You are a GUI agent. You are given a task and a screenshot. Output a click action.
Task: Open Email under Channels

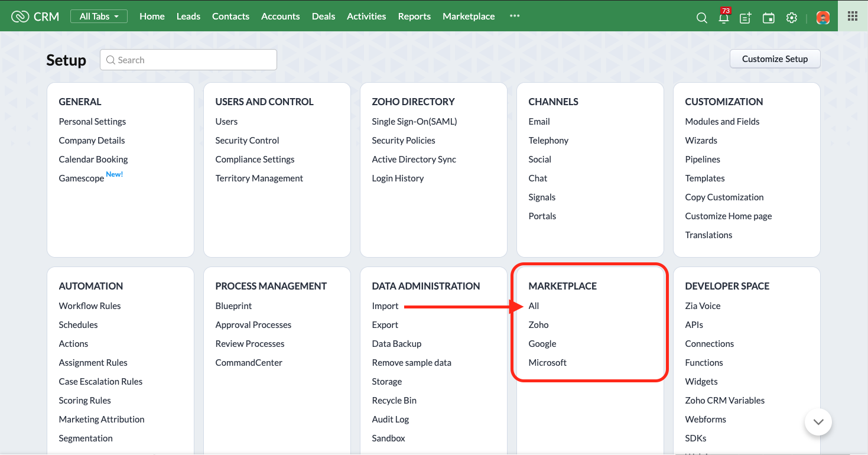click(539, 122)
